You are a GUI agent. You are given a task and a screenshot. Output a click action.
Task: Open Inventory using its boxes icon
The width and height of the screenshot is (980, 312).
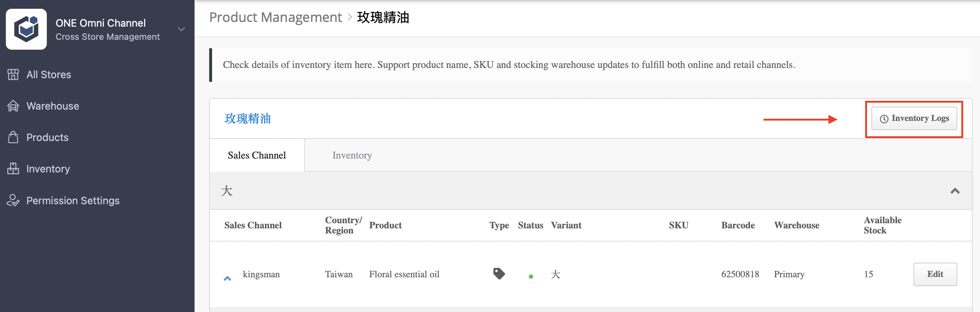tap(13, 169)
